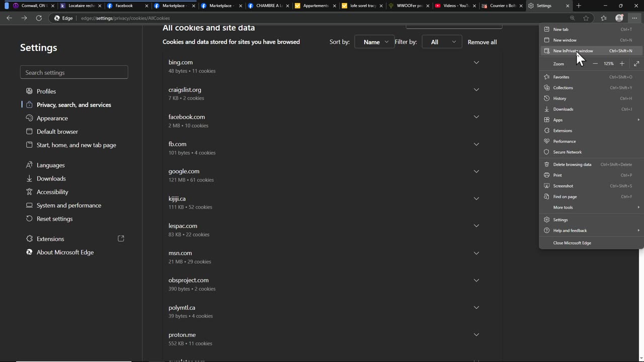Expand the kijiji.ca cookie entry
The image size is (644, 362).
[476, 199]
